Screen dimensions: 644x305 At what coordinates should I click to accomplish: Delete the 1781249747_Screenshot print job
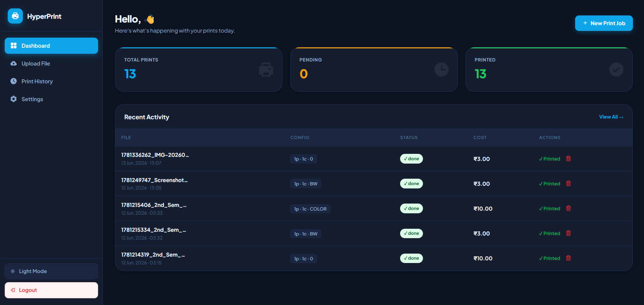[568, 183]
